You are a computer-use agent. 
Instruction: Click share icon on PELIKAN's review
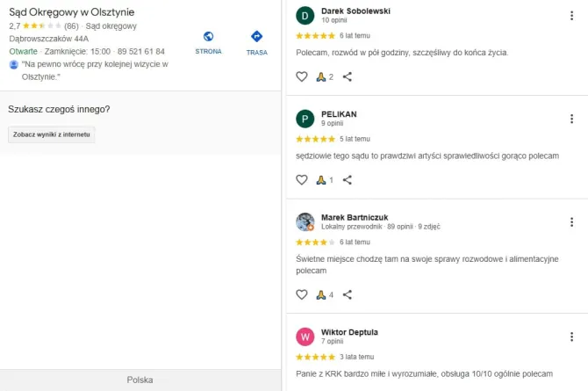[348, 180]
